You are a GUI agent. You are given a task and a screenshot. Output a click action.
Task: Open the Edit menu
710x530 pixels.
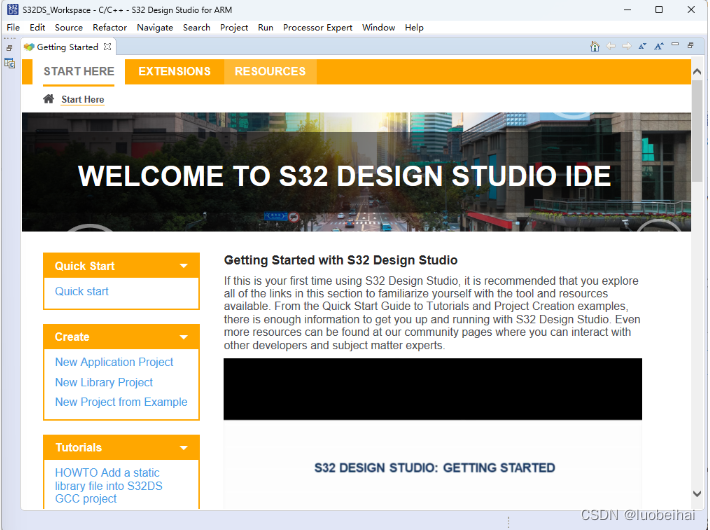(37, 28)
